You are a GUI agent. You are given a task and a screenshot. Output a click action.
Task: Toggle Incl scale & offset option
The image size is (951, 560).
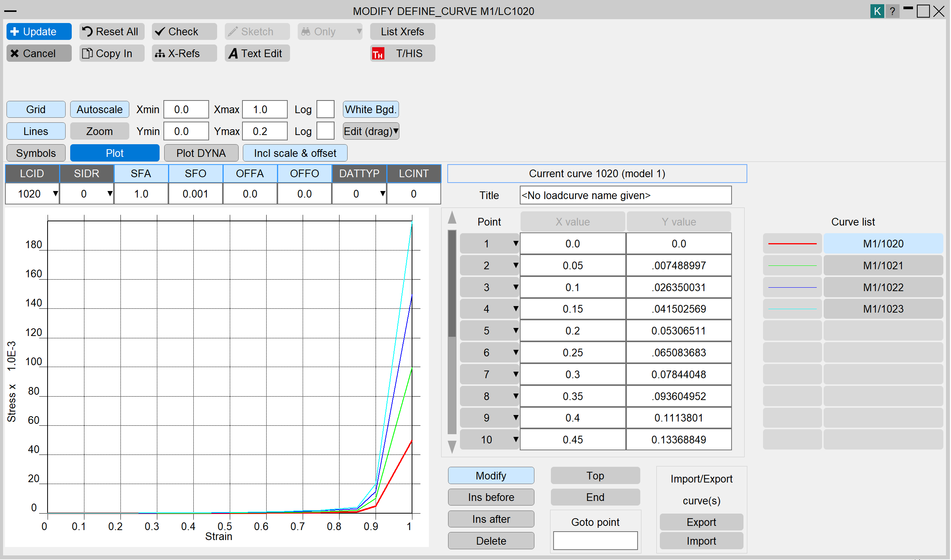[x=295, y=153]
